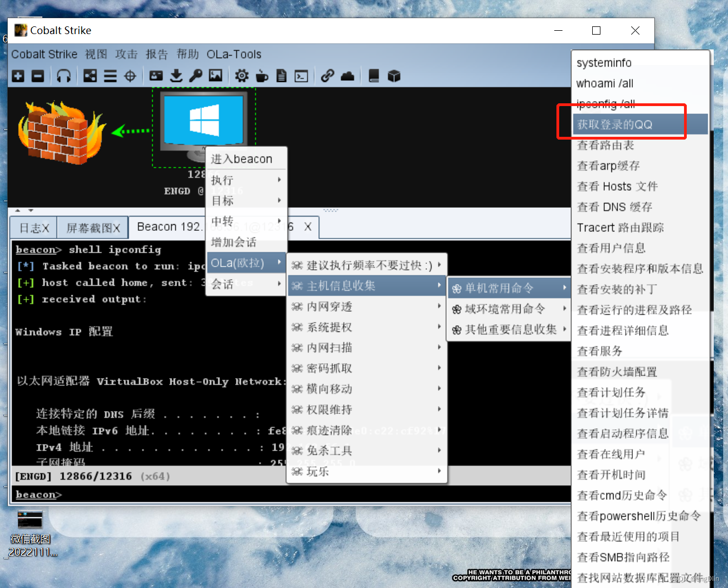Click the document macro icon

[x=282, y=76]
